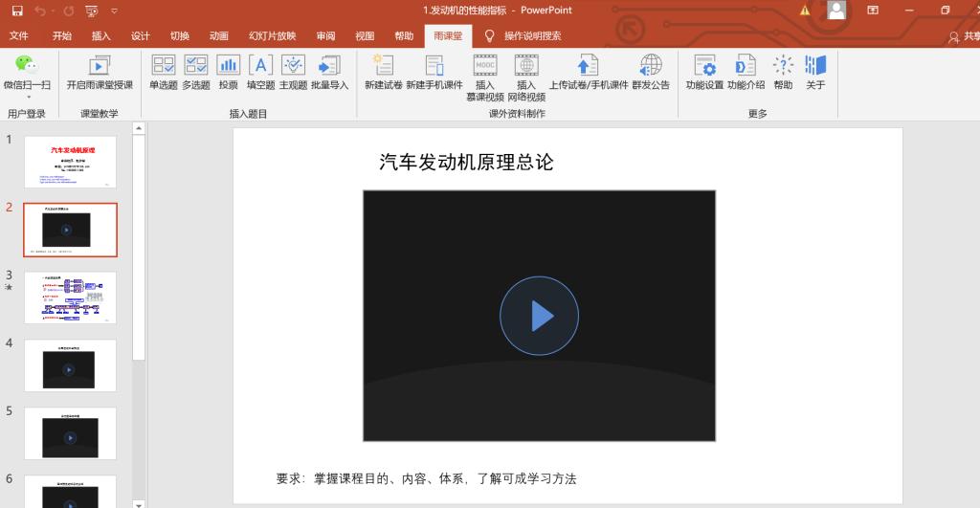Click the WeChat scan login icon
The height and width of the screenshot is (508, 980).
[26, 65]
